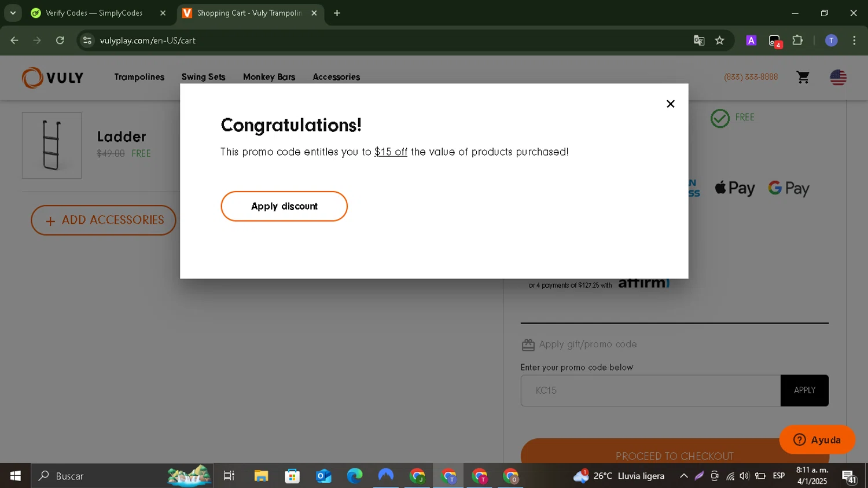Click the green FREE checkmark icon
This screenshot has height=488, width=868.
(x=720, y=118)
